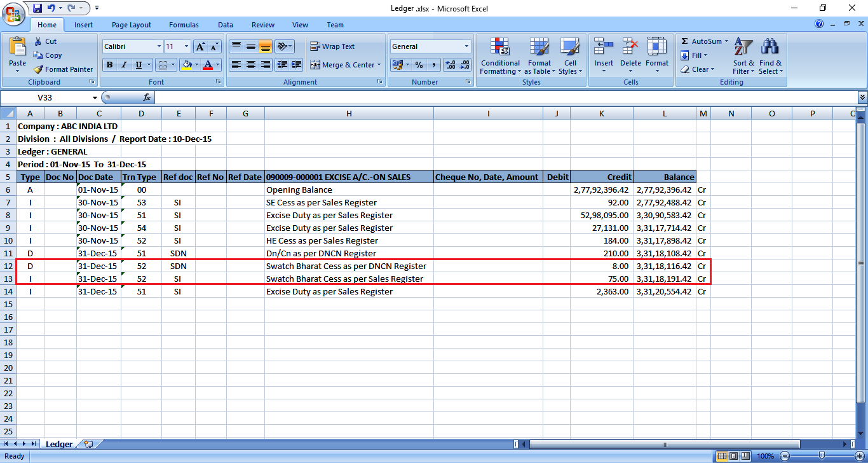Apply Accounting Number Format
868x463 pixels.
pyautogui.click(x=397, y=65)
